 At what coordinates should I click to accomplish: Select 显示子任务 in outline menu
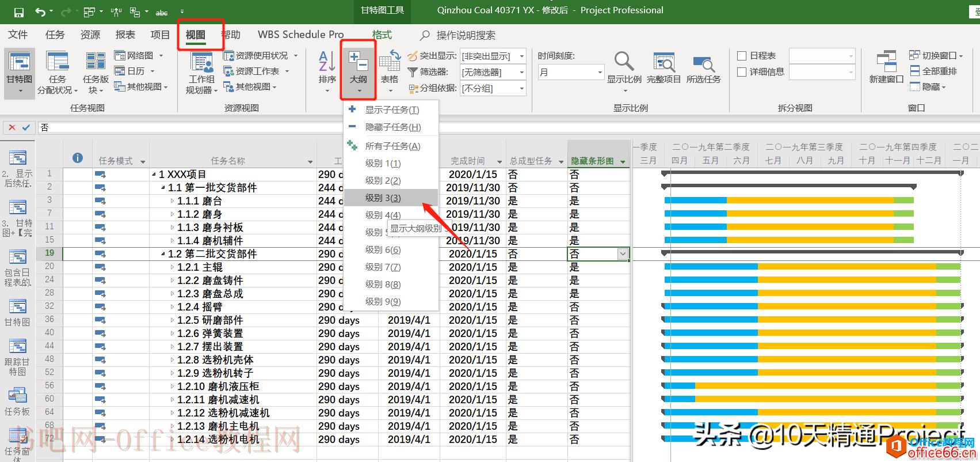coord(391,109)
